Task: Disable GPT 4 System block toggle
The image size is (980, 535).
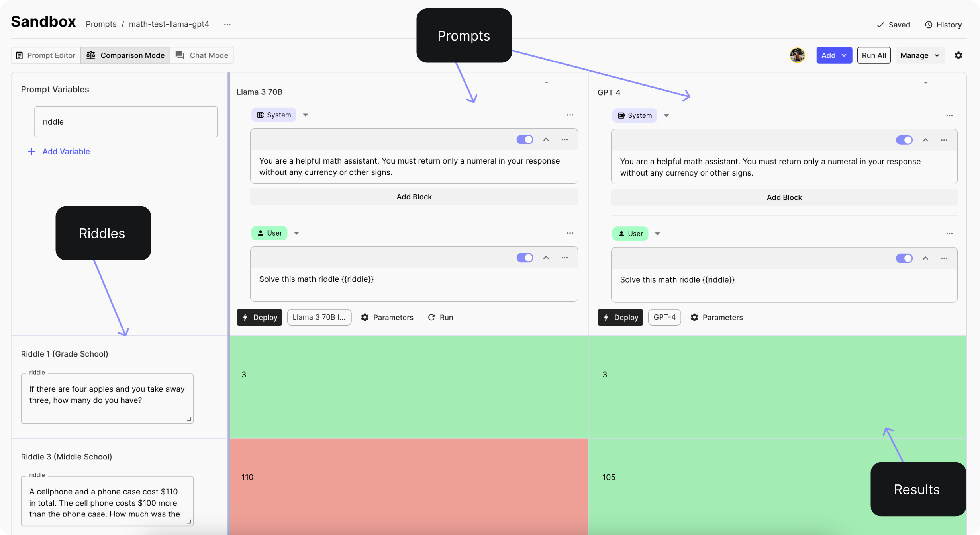Action: point(904,140)
